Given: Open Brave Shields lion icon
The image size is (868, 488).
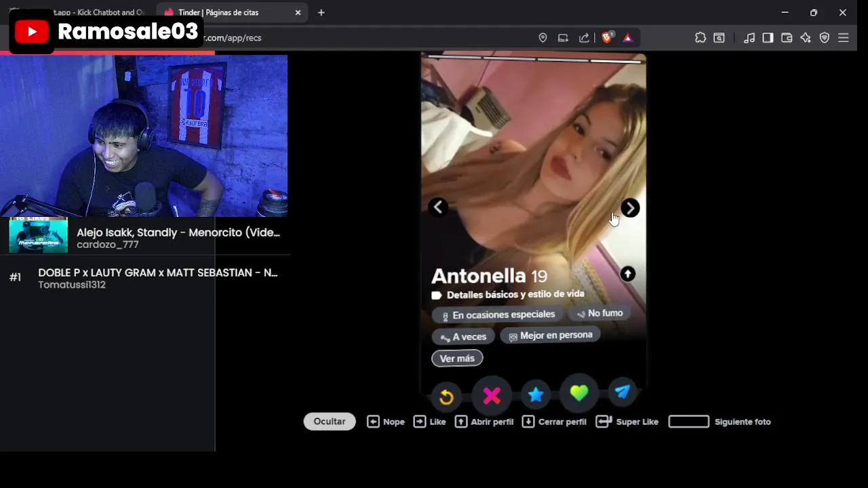Looking at the screenshot, I should coord(607,38).
